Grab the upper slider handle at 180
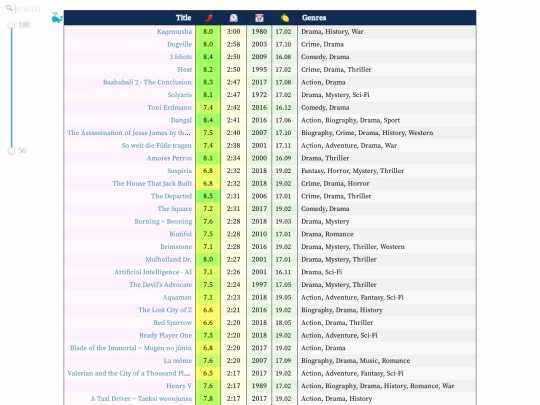This screenshot has height=405, width=540. 11,25
